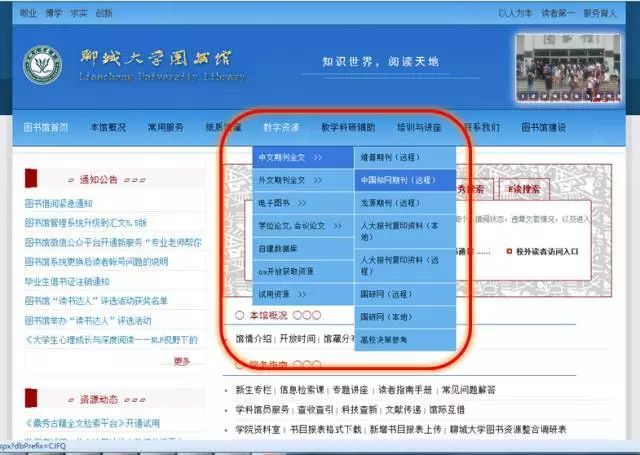
Task: Open the 学院资料室 link
Action: coord(258,429)
